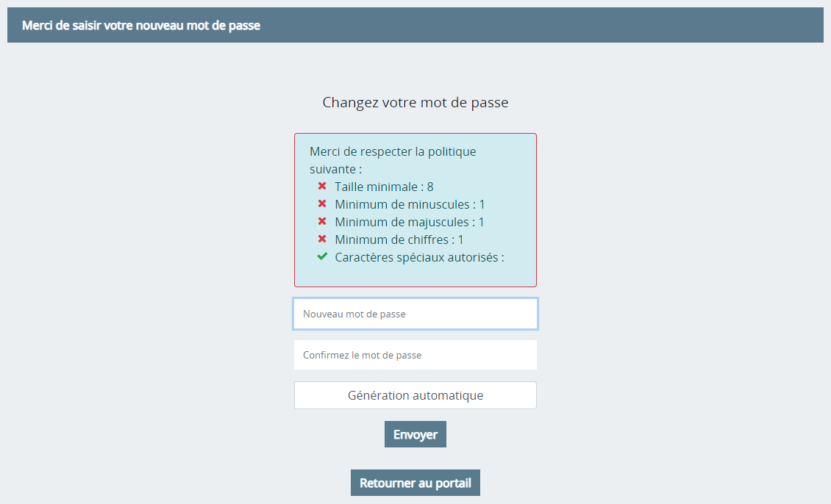Click the red X beside Minimum de minuscules
831x504 pixels.
click(321, 204)
